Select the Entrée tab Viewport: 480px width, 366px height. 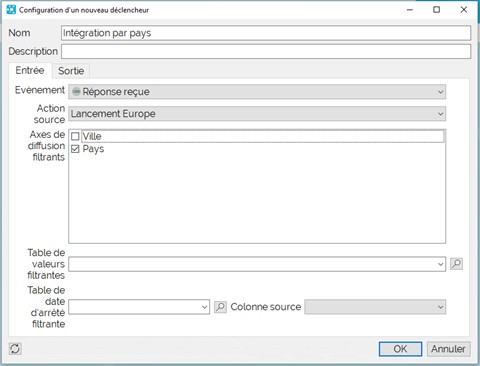[x=30, y=70]
